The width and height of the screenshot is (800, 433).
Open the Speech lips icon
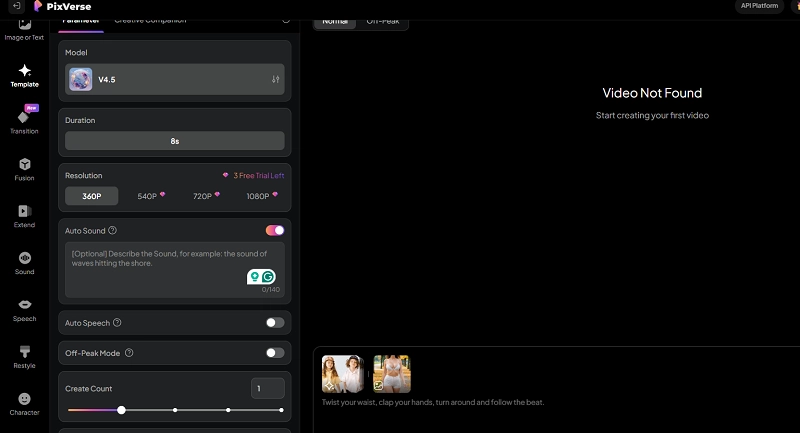pyautogui.click(x=24, y=310)
